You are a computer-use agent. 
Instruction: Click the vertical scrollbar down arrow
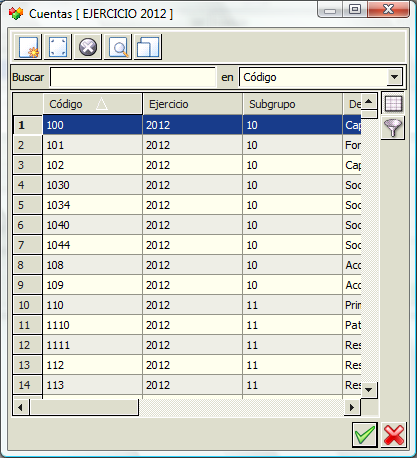[369, 390]
